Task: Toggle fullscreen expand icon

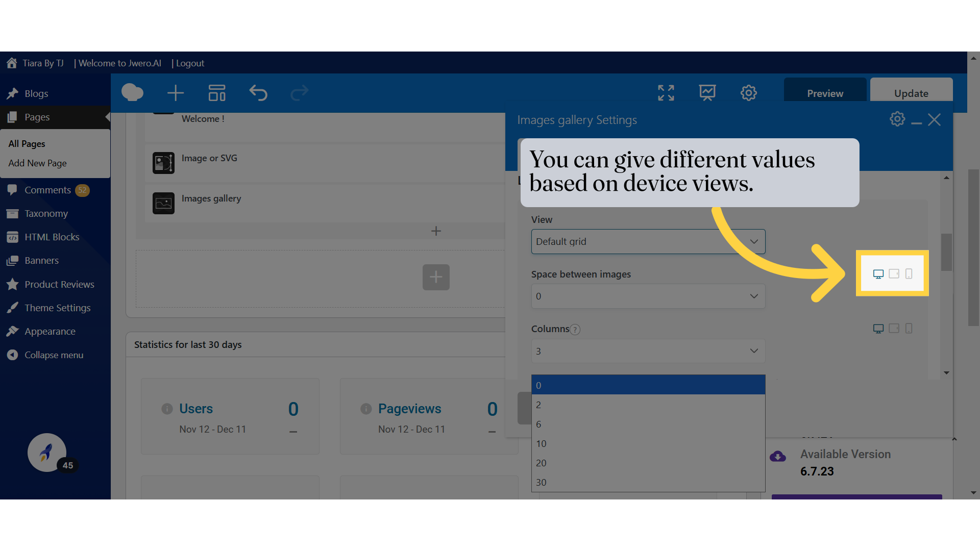Action: pyautogui.click(x=666, y=93)
